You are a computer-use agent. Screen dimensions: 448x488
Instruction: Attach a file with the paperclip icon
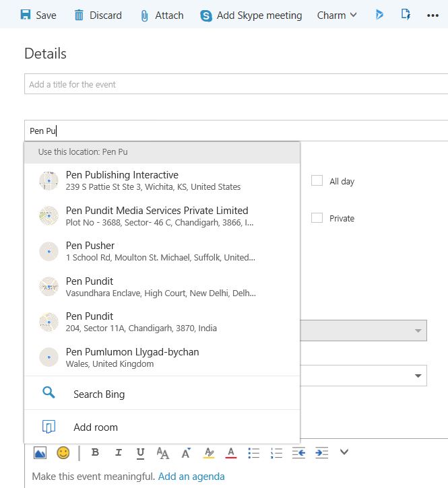(x=162, y=15)
